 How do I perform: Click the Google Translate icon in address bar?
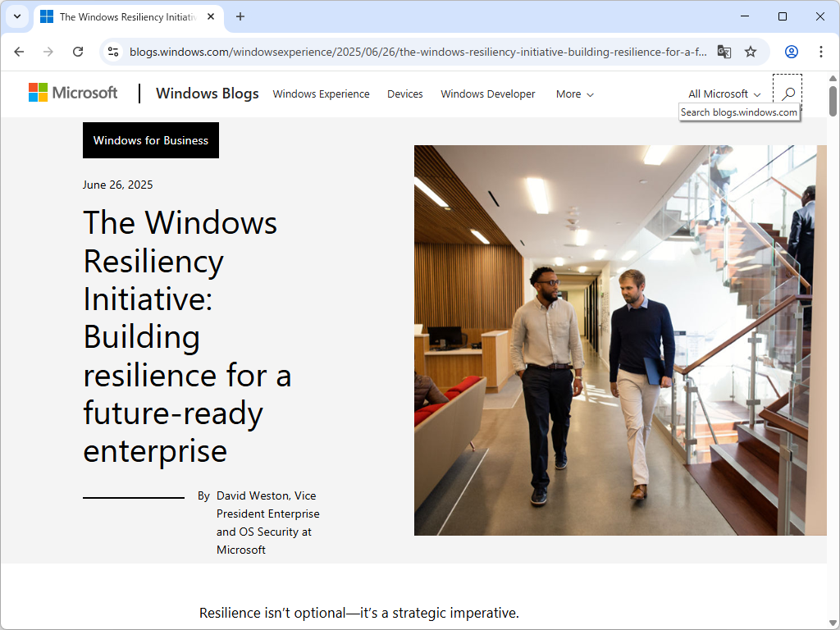coord(724,51)
